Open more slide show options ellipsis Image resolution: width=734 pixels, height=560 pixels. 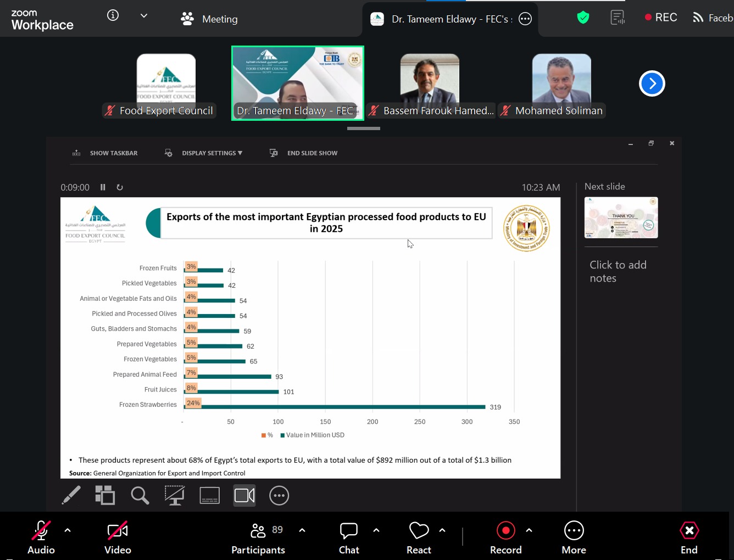(279, 495)
